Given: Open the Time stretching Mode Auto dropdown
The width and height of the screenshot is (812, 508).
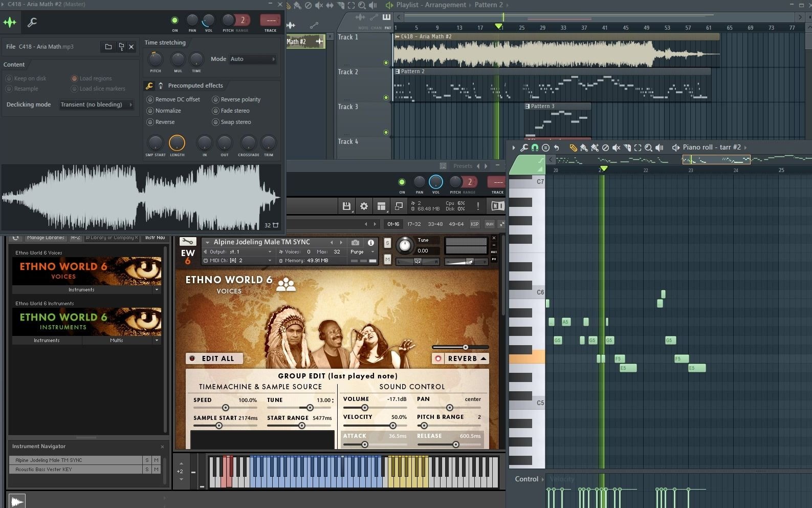Looking at the screenshot, I should pos(253,59).
